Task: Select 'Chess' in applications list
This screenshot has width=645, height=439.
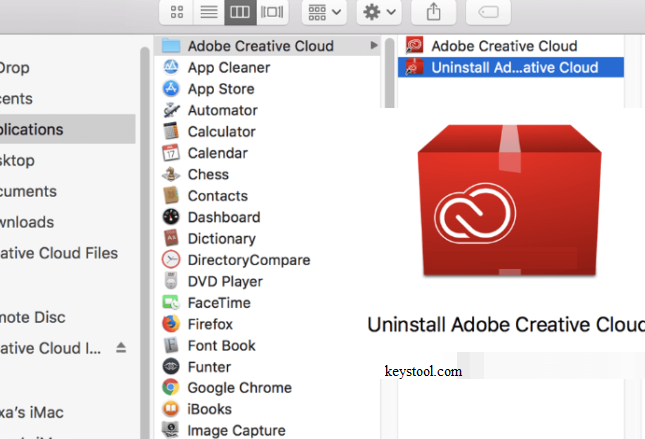Action: tap(208, 174)
